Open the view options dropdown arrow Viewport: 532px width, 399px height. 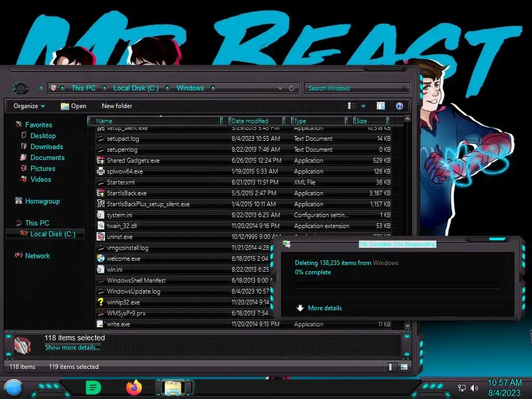tap(363, 106)
